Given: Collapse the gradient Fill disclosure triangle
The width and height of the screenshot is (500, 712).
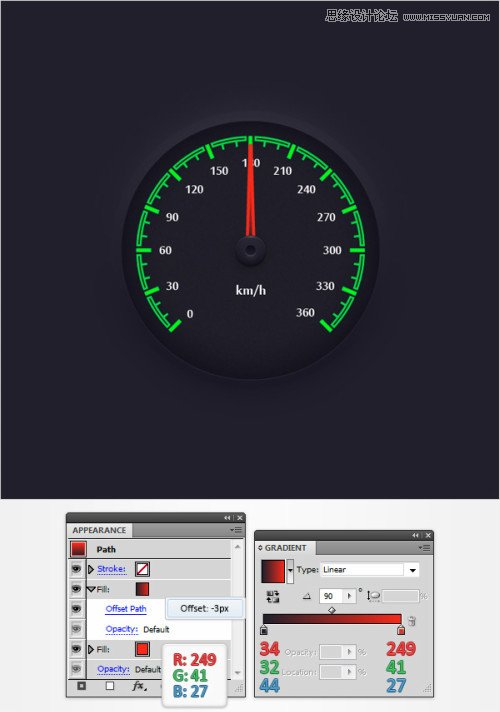Looking at the screenshot, I should (91, 589).
